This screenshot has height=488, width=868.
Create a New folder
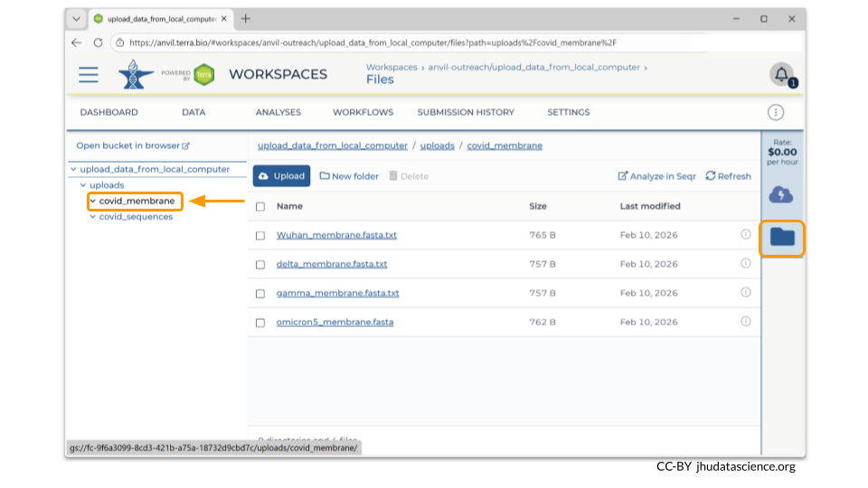(x=349, y=176)
